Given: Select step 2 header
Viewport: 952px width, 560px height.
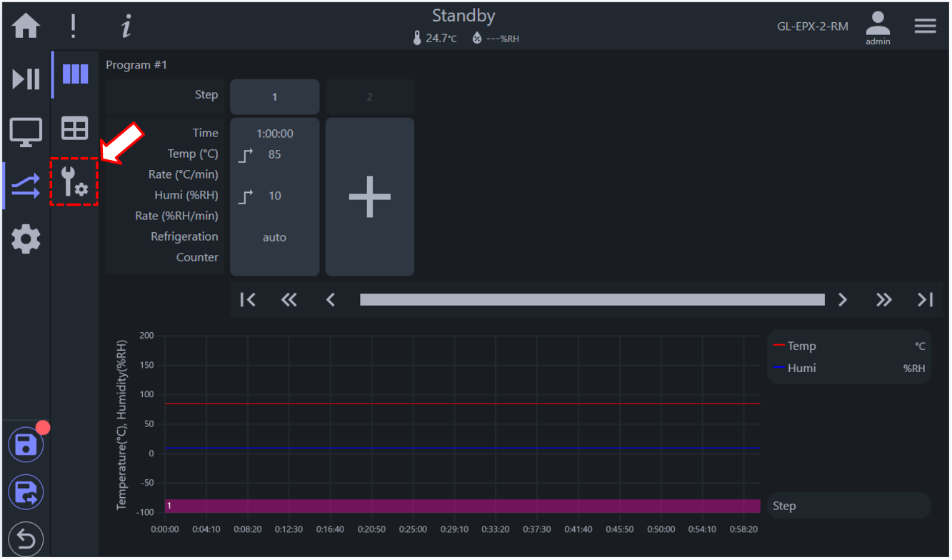Looking at the screenshot, I should 370,96.
